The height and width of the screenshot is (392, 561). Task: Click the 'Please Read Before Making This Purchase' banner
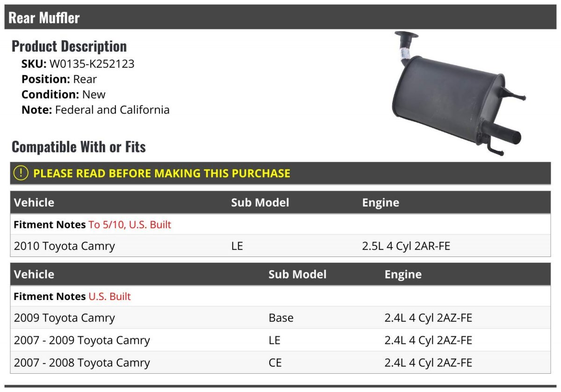(x=280, y=173)
